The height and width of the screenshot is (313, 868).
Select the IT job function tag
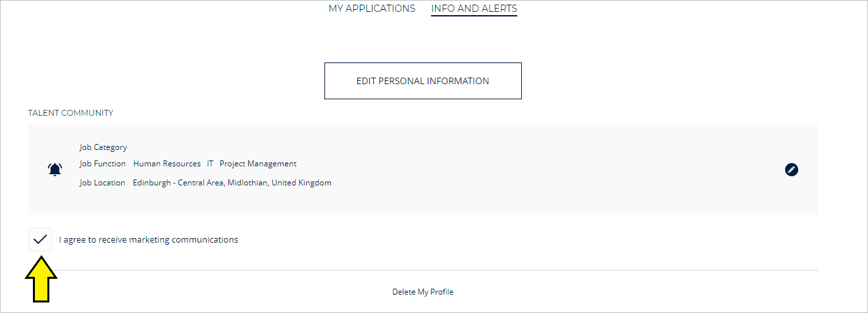coord(210,164)
